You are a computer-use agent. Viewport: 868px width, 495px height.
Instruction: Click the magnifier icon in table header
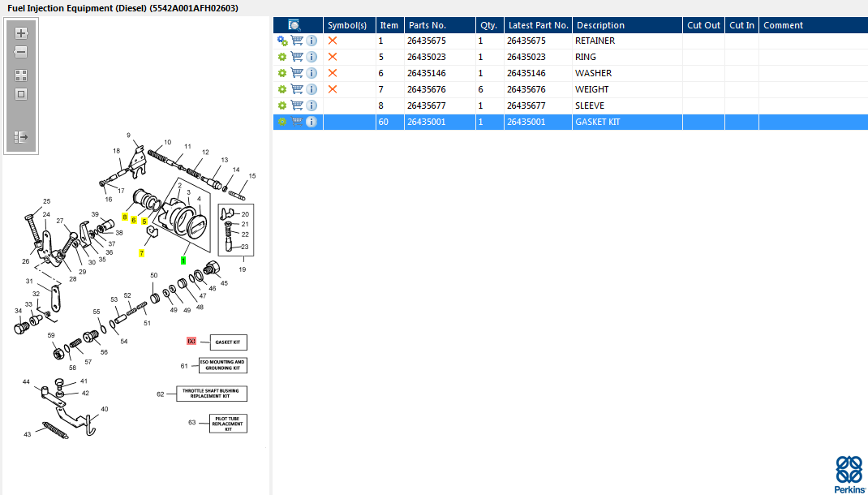pos(294,25)
